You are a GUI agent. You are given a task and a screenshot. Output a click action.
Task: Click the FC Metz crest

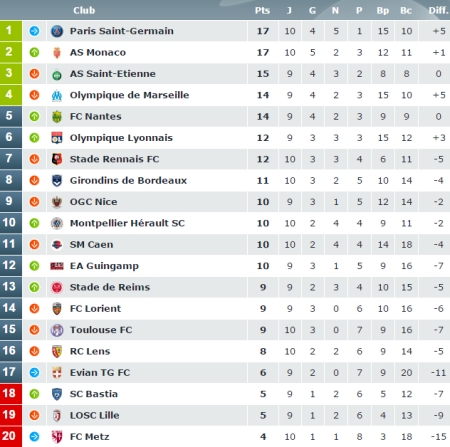[x=57, y=437]
